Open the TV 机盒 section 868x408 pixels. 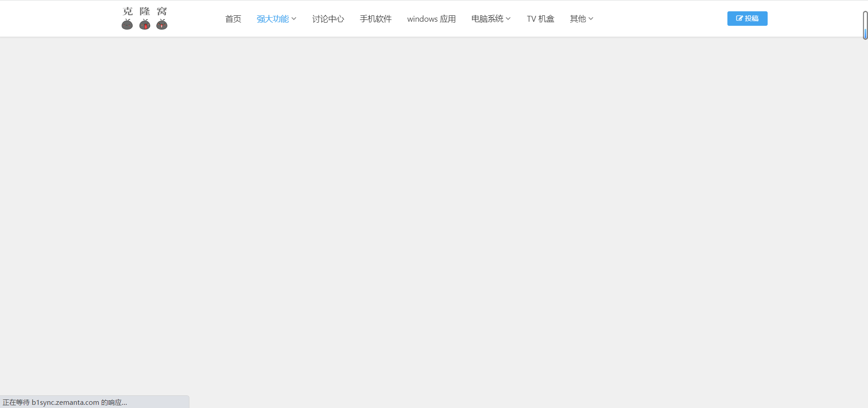pos(541,19)
